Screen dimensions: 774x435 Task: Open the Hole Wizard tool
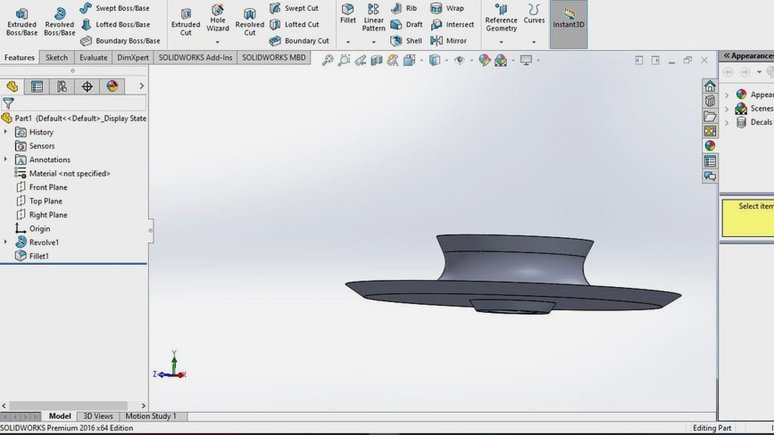pyautogui.click(x=218, y=19)
